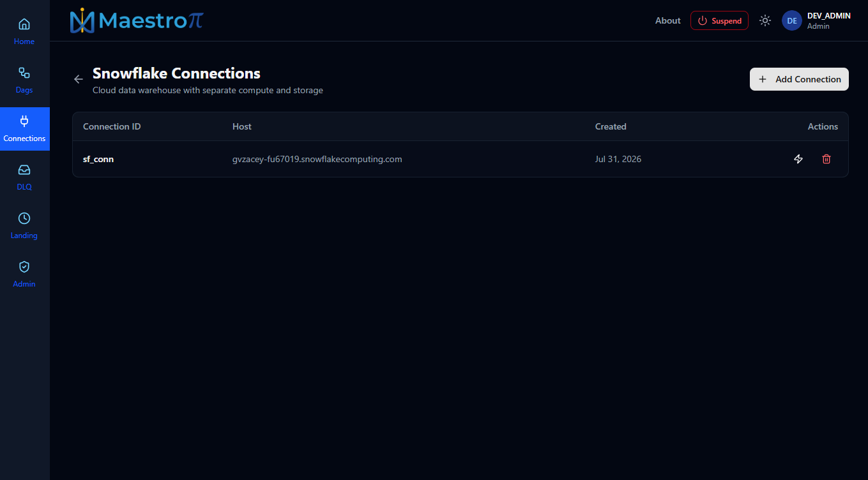Open the DLQ inbox section
This screenshot has width=868, height=480.
pos(24,177)
